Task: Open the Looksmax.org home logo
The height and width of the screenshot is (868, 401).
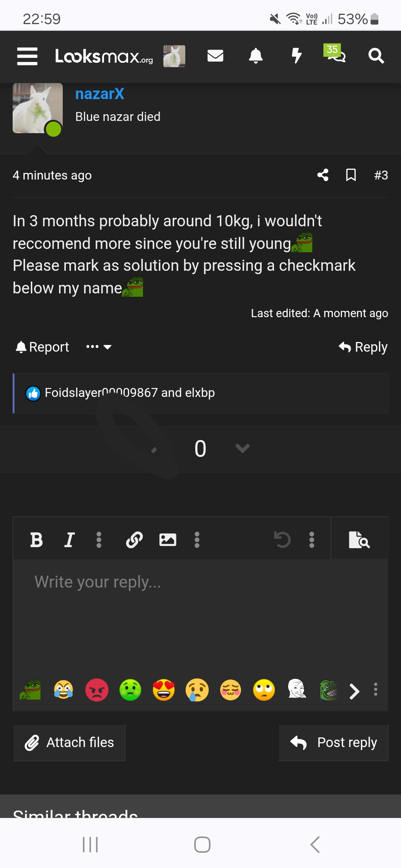Action: coord(104,56)
